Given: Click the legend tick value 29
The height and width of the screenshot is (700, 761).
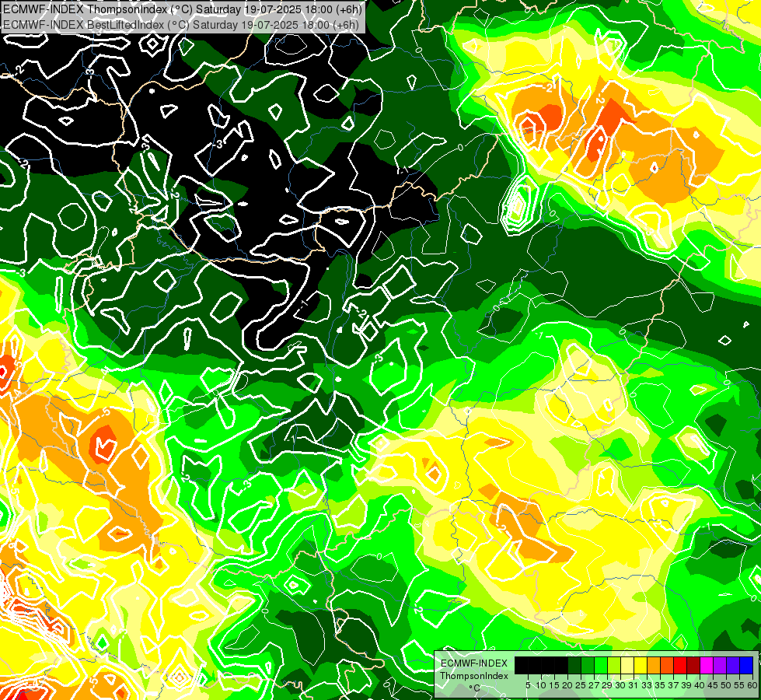Looking at the screenshot, I should pyautogui.click(x=607, y=685).
